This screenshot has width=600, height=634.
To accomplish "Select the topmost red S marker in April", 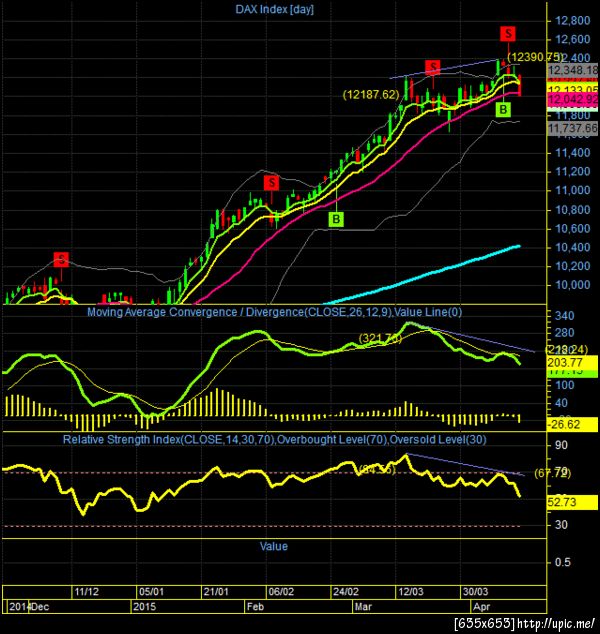I will (508, 34).
